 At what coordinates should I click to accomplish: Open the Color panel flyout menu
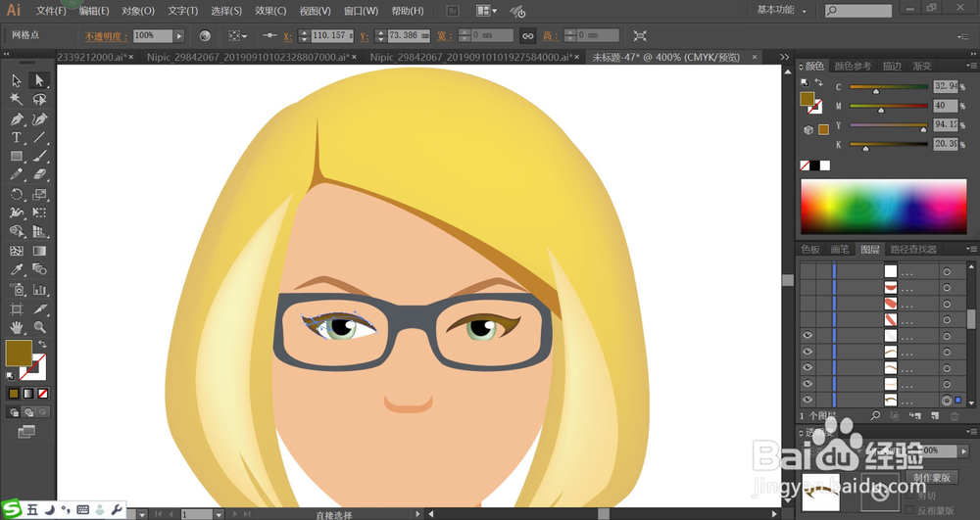pos(971,66)
